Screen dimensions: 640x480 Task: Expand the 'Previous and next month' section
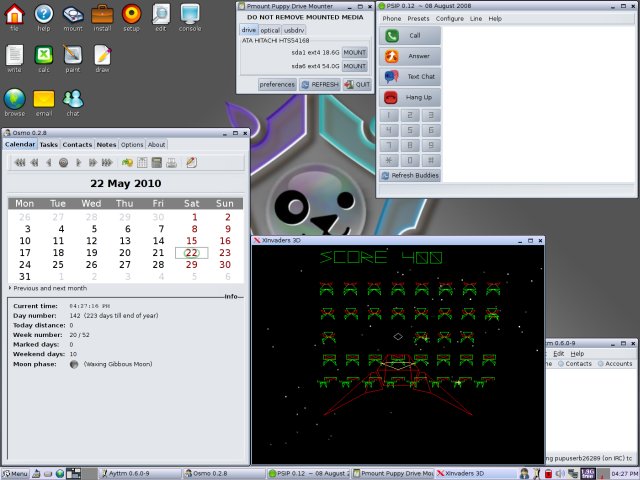click(x=48, y=288)
